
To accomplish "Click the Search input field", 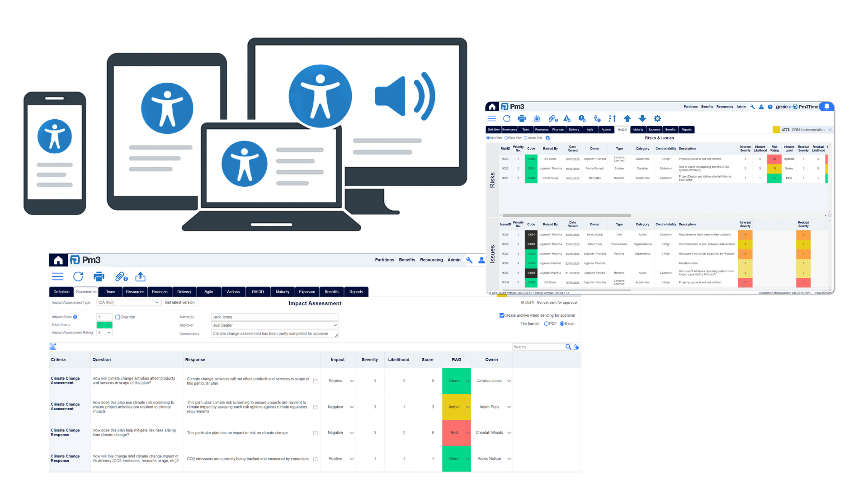I will [538, 347].
